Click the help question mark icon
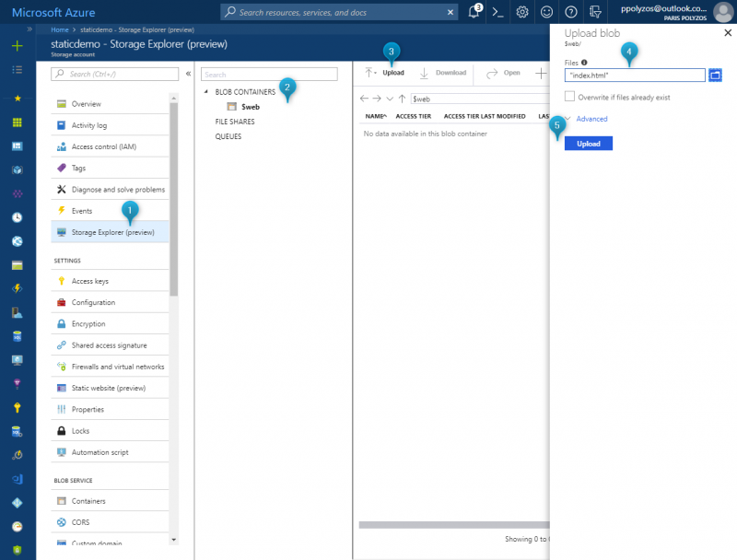Image resolution: width=737 pixels, height=560 pixels. [571, 12]
